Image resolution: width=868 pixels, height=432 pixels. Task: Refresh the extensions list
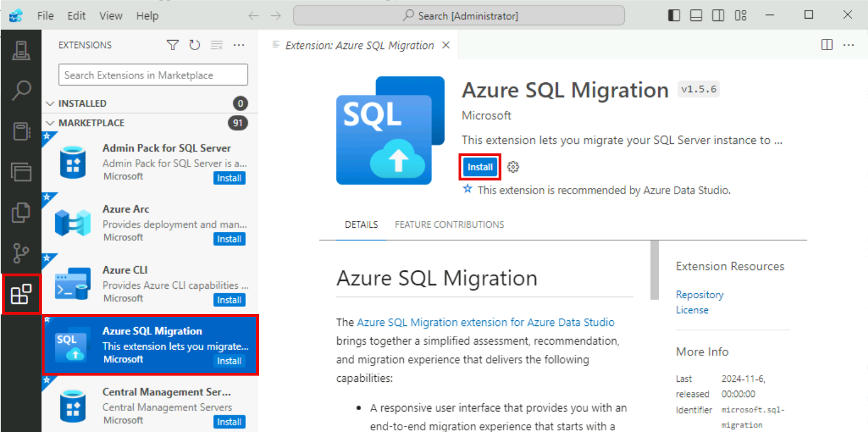coord(195,45)
